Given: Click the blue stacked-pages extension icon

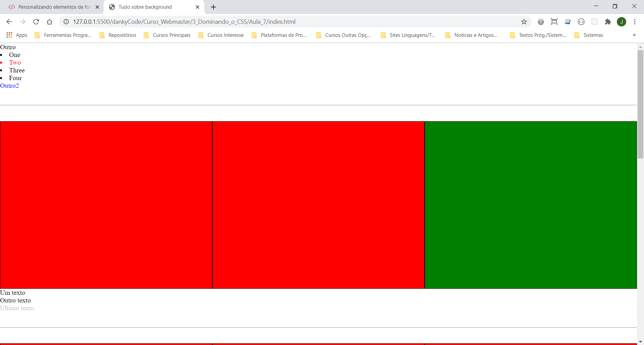Looking at the screenshot, I should coord(568,22).
